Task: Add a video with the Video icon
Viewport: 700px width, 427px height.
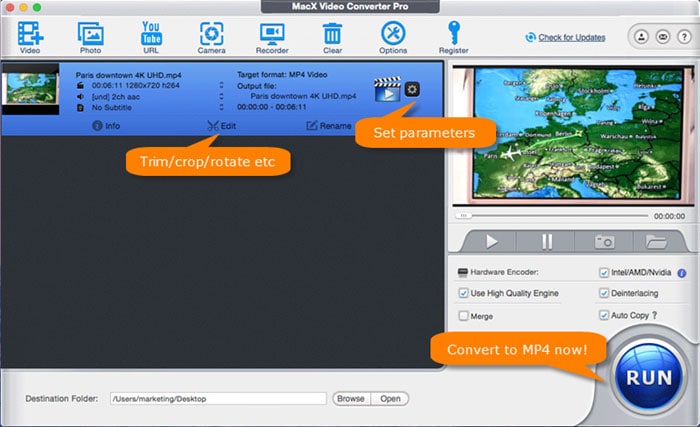Action: 30,38
